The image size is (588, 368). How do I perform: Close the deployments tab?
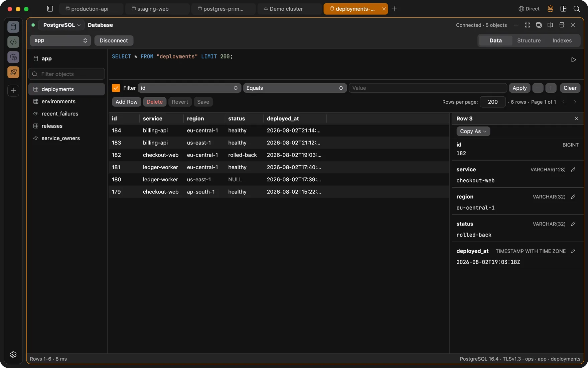click(384, 9)
